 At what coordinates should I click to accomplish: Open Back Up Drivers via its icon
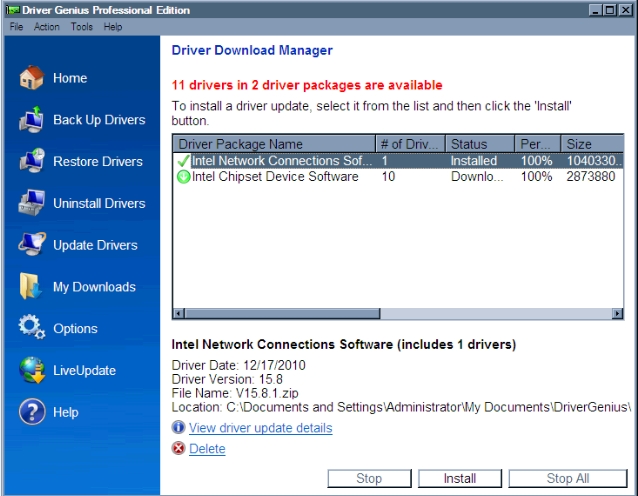pyautogui.click(x=32, y=120)
